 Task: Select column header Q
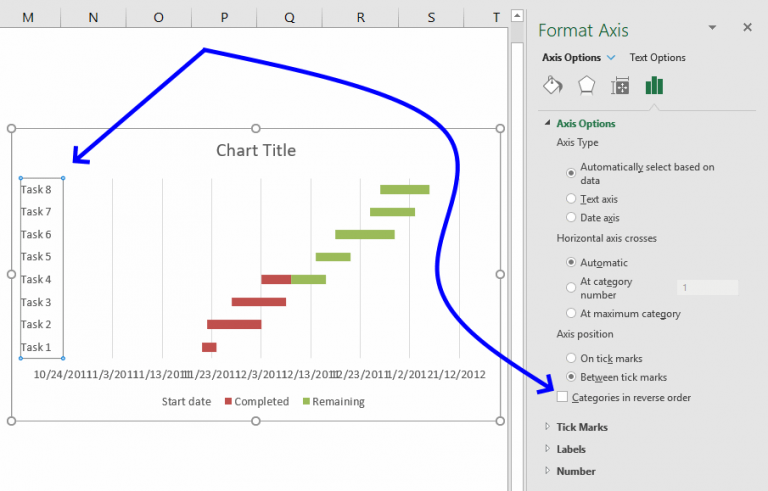[289, 18]
